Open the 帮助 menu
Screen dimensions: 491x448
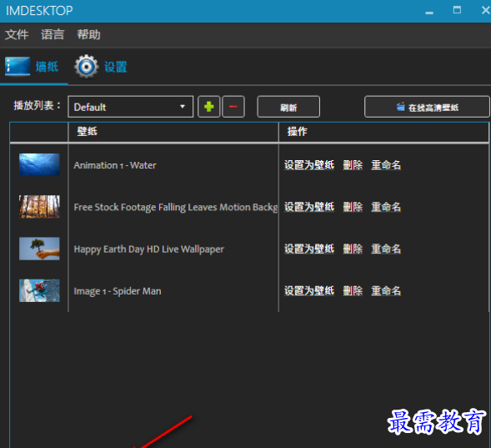[x=88, y=34]
